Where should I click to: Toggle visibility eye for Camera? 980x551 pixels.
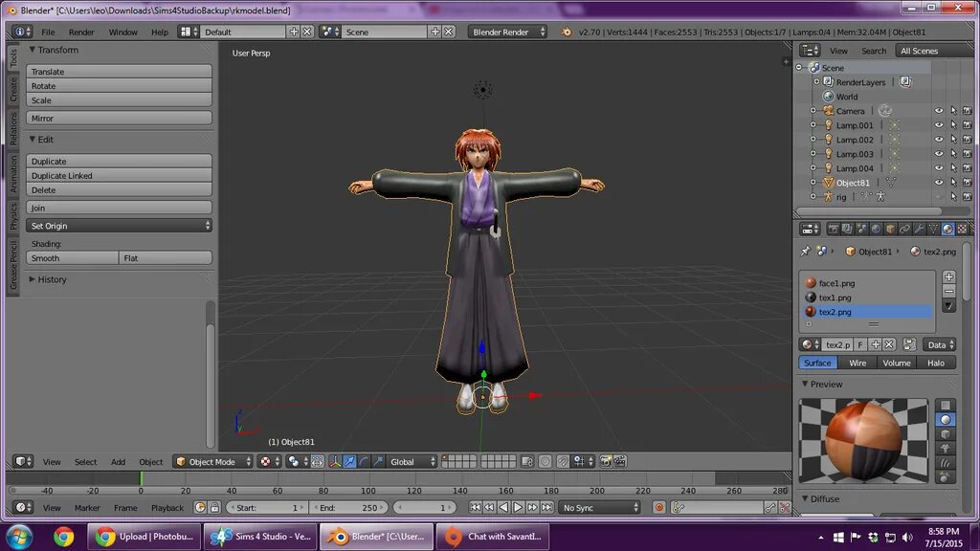[939, 111]
